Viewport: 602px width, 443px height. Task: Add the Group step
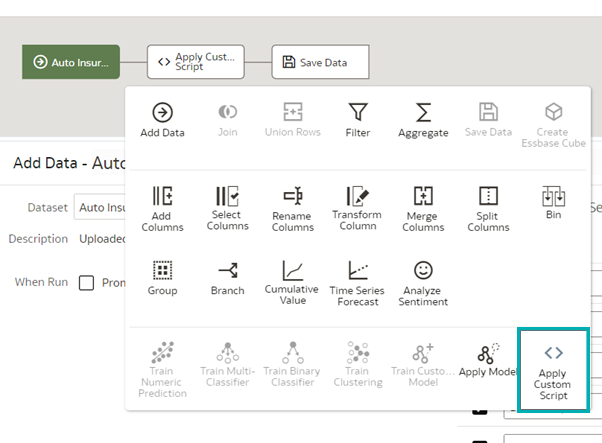(162, 278)
